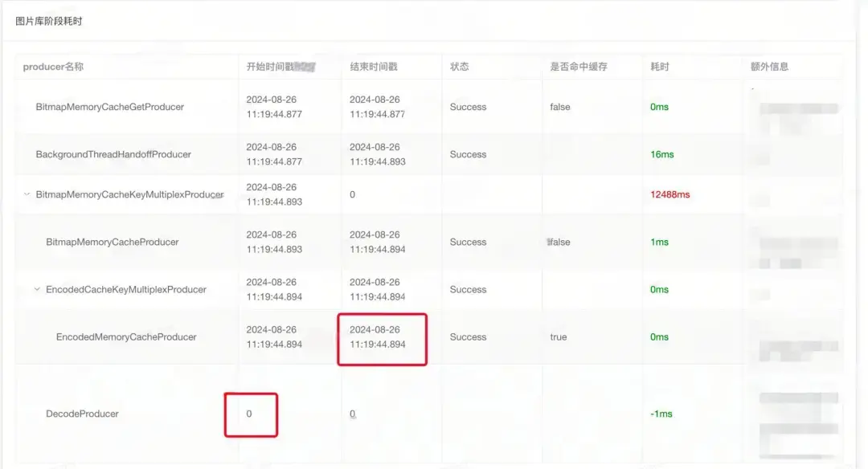Click the -1ms duration value

pos(661,414)
